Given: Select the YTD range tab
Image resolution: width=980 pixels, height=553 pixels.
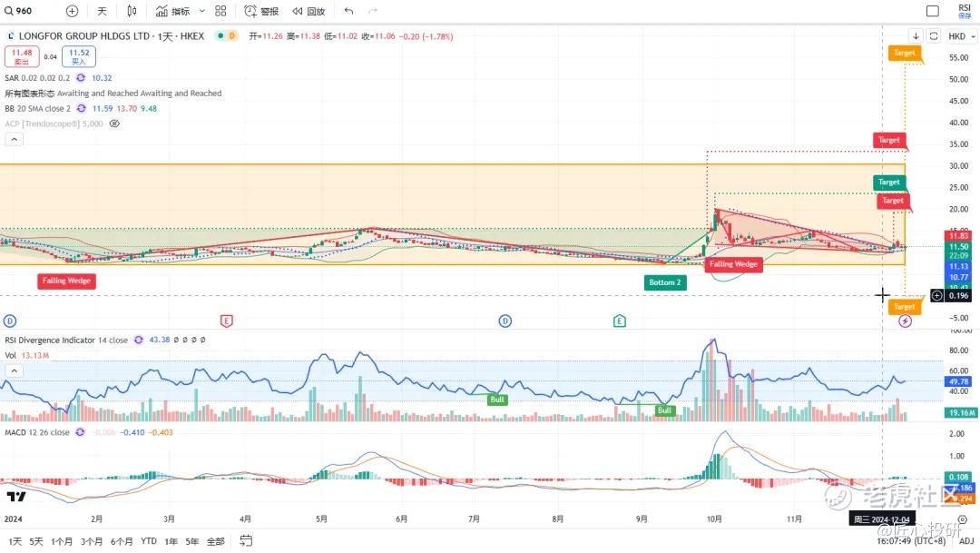Looking at the screenshot, I should tap(149, 541).
